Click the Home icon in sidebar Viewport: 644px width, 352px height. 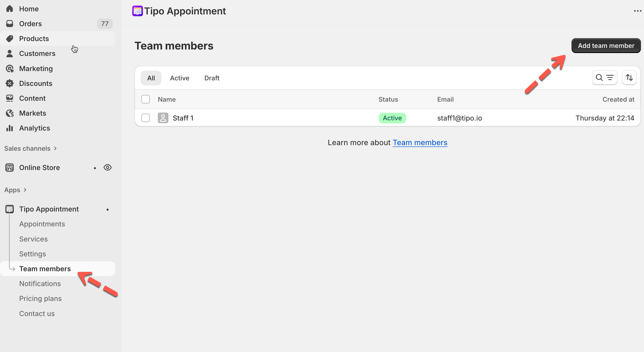10,9
